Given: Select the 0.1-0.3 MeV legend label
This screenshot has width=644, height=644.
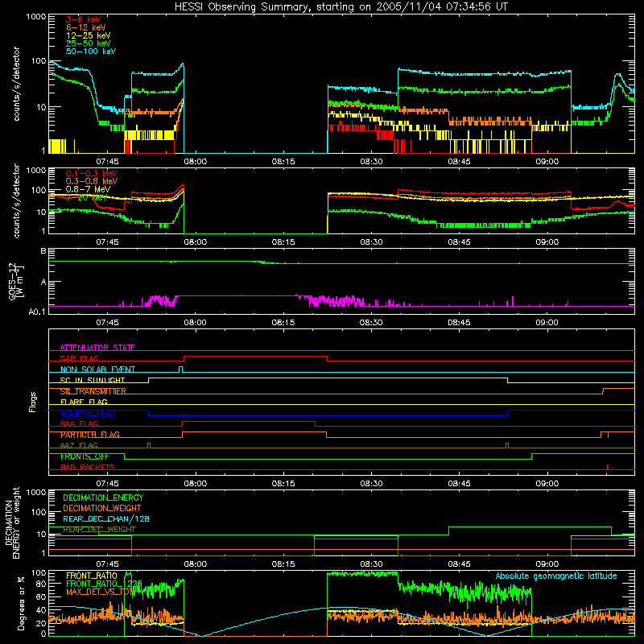Looking at the screenshot, I should click(x=92, y=173).
